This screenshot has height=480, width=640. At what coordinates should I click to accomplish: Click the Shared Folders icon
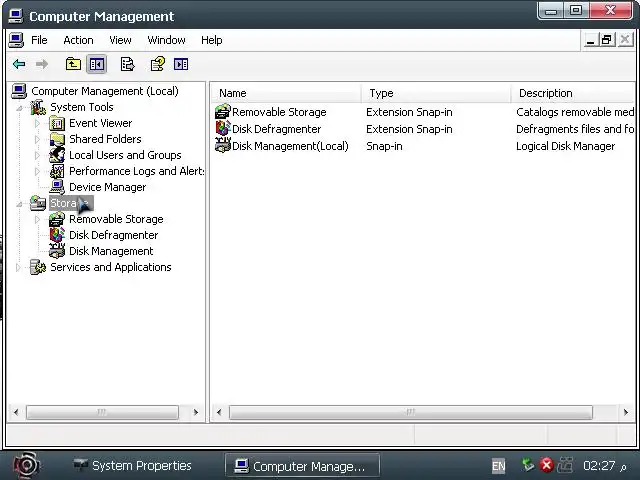(x=57, y=139)
